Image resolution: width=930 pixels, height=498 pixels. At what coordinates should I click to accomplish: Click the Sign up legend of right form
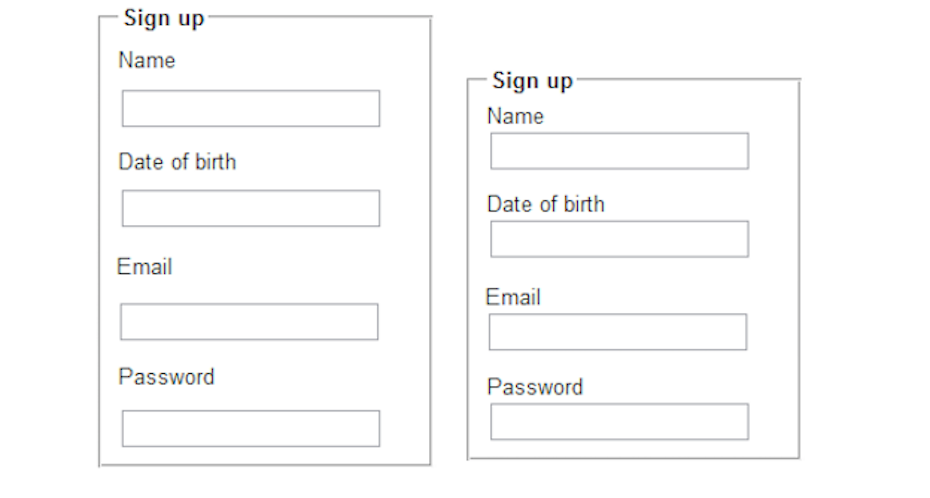[532, 81]
